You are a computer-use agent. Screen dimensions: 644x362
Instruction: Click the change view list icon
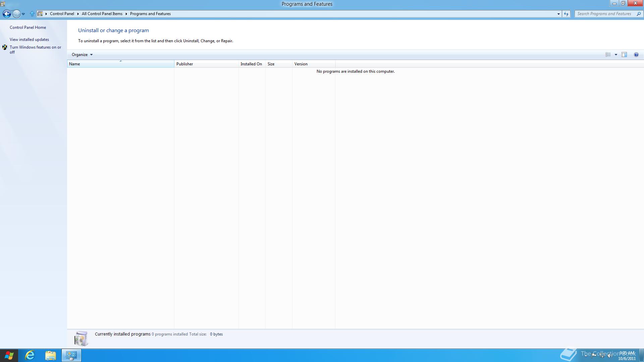tap(608, 55)
